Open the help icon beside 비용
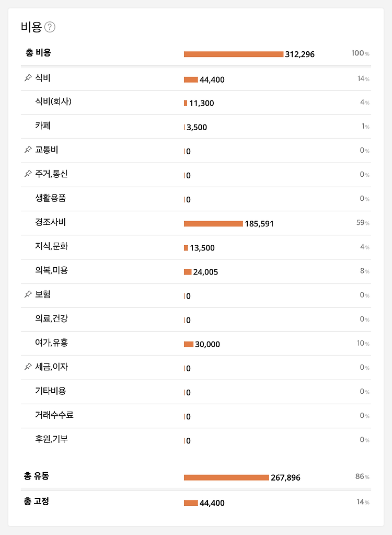This screenshot has height=535, width=392. (50, 27)
